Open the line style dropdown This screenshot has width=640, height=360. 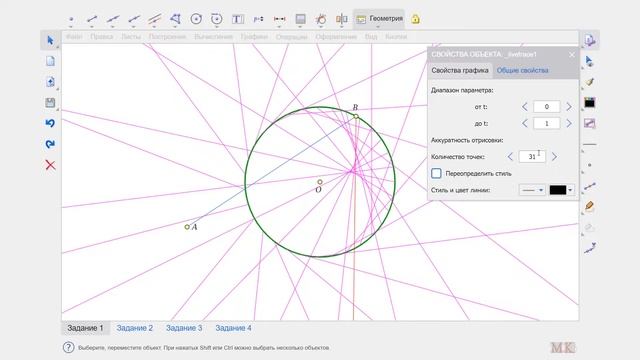click(x=532, y=190)
